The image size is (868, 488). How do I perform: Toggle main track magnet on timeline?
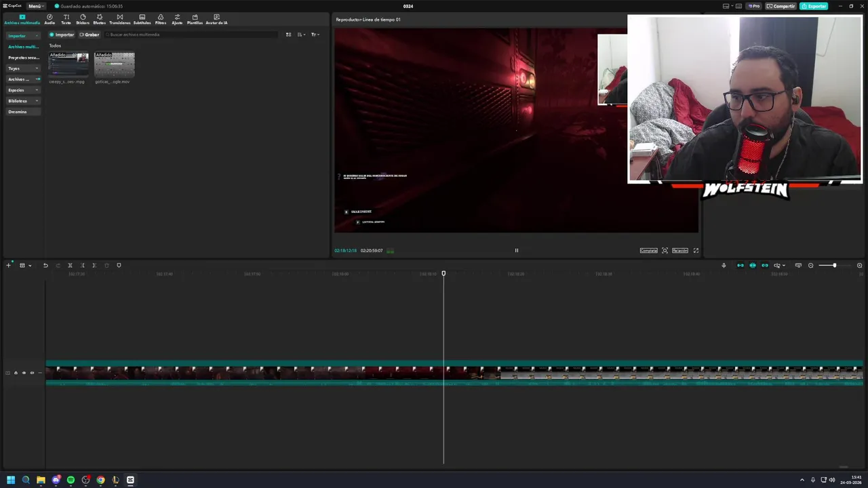click(x=740, y=265)
